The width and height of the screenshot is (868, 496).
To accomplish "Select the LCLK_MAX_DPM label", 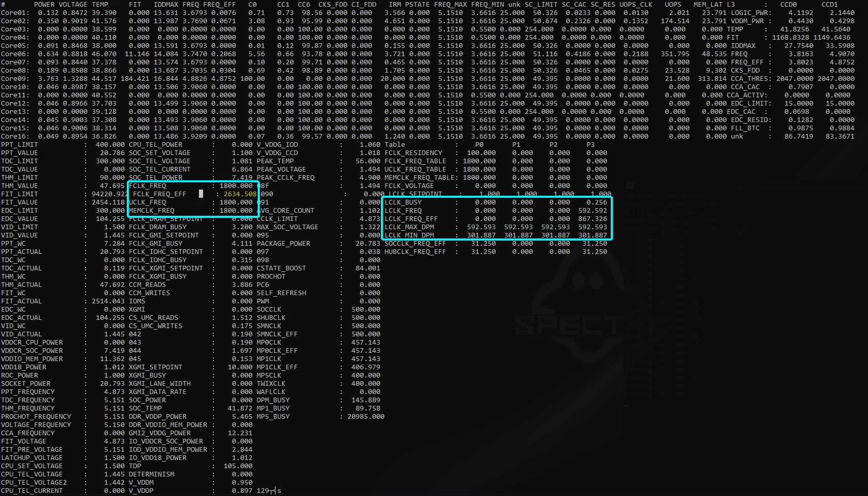I will pyautogui.click(x=409, y=227).
